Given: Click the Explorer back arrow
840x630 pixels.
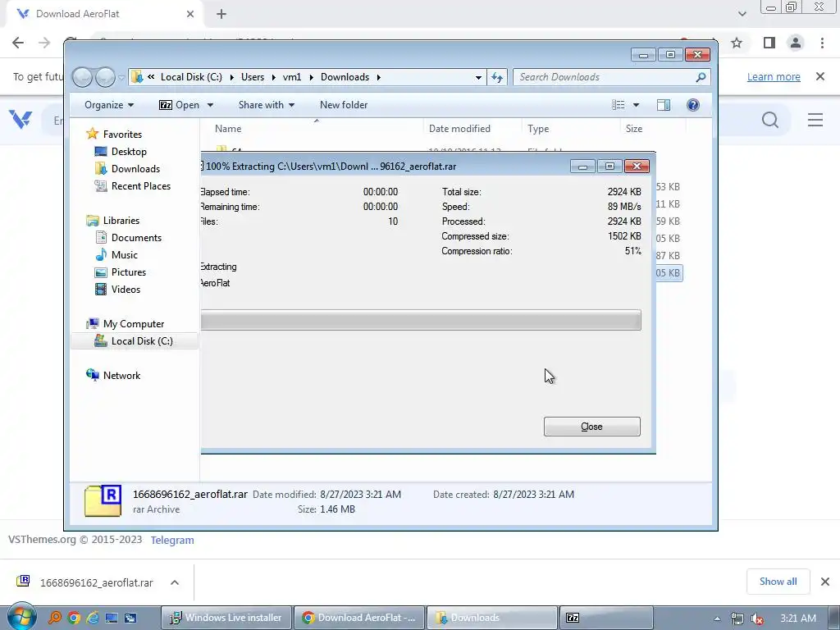Looking at the screenshot, I should point(83,77).
